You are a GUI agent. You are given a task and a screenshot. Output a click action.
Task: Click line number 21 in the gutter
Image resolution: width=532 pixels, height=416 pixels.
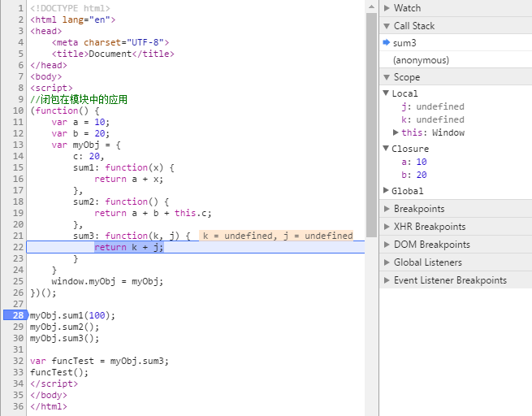(18, 236)
